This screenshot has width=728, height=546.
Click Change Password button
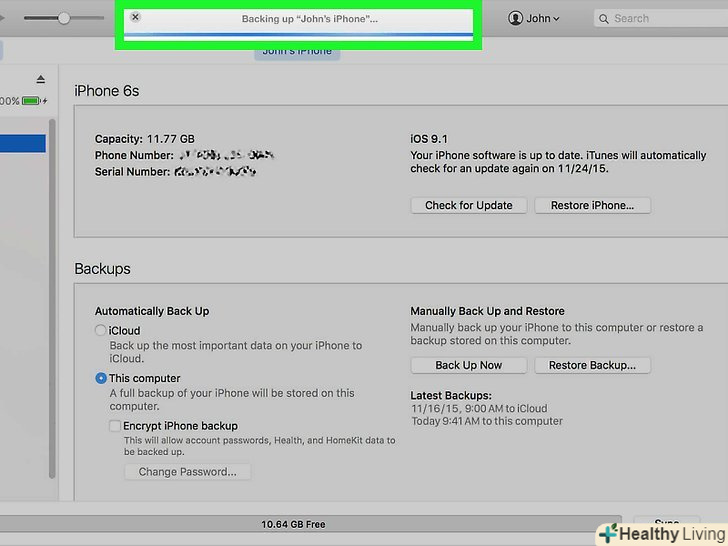[x=188, y=472]
